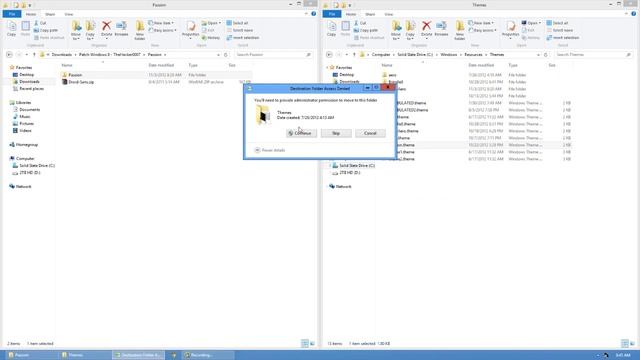Select Desktop in Passion window sidebar
Screen dimensions: 640x360
point(27,75)
